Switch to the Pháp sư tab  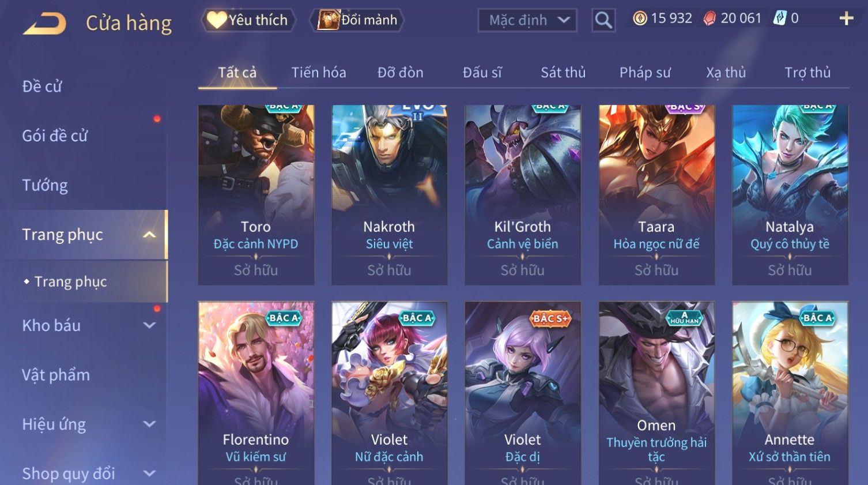click(x=645, y=73)
